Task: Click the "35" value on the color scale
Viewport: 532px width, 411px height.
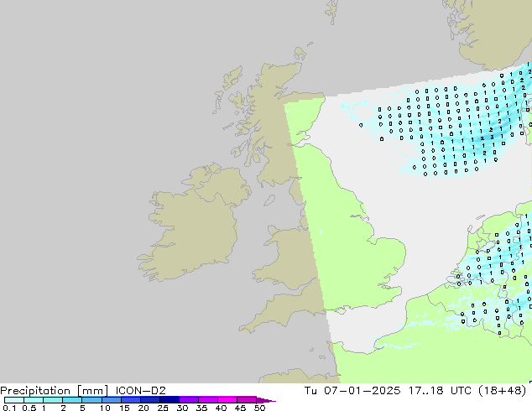Action: pyautogui.click(x=201, y=408)
